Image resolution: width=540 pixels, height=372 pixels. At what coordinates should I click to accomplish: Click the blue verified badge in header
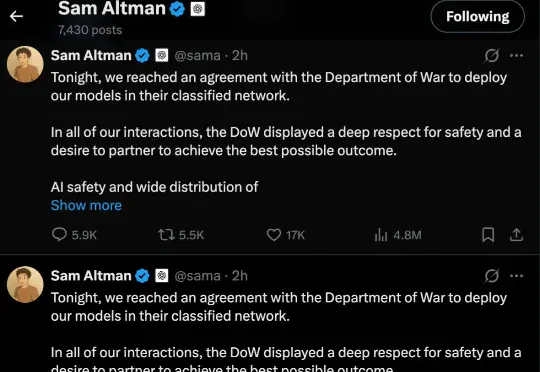pyautogui.click(x=177, y=9)
